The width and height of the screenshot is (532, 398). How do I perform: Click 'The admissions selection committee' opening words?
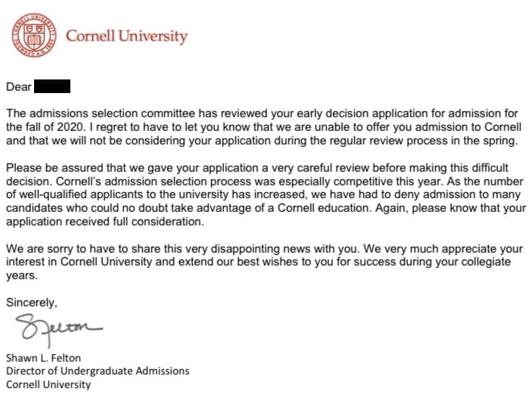pos(101,113)
